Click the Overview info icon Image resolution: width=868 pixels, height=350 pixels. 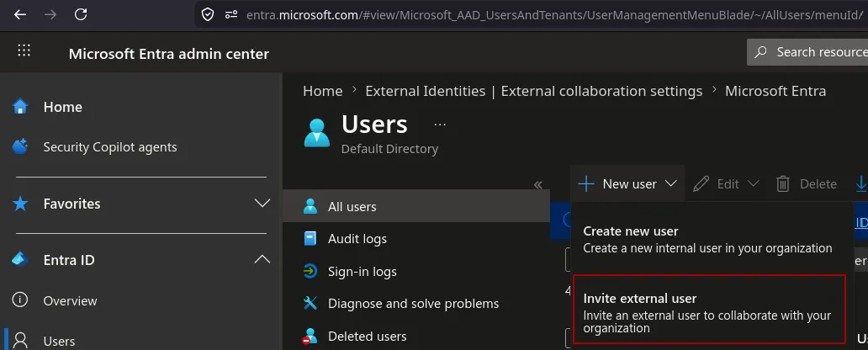[x=20, y=300]
